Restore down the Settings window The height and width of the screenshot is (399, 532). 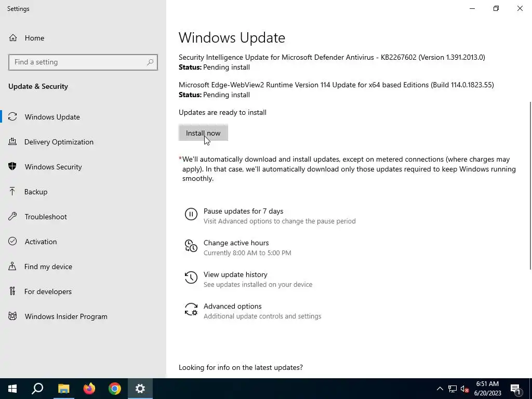(x=496, y=8)
